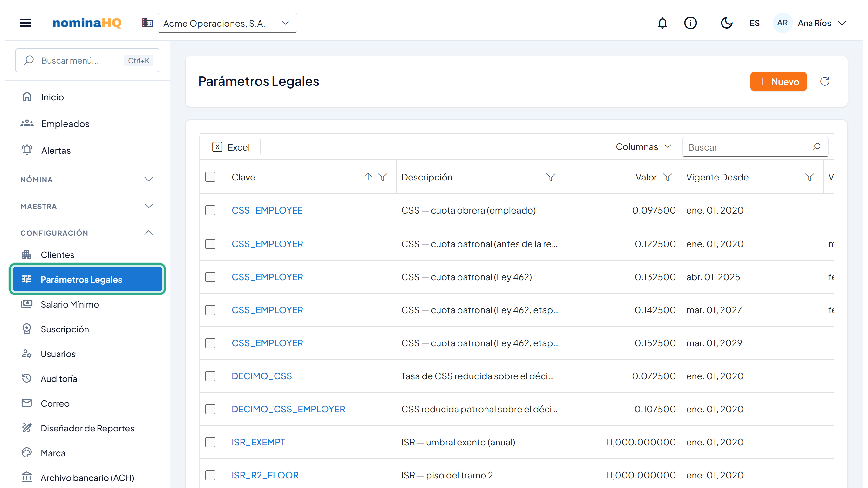Open Salario Mínimo in sidebar
The height and width of the screenshot is (488, 868).
pyautogui.click(x=87, y=304)
